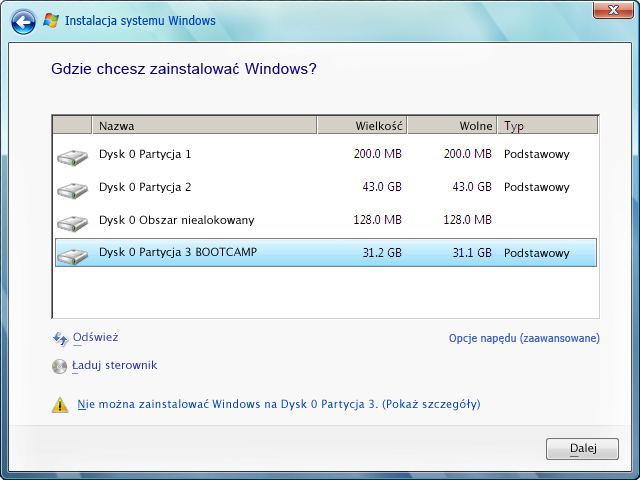
Task: Click the 200.0 MB size of Partycja 1
Action: [378, 154]
